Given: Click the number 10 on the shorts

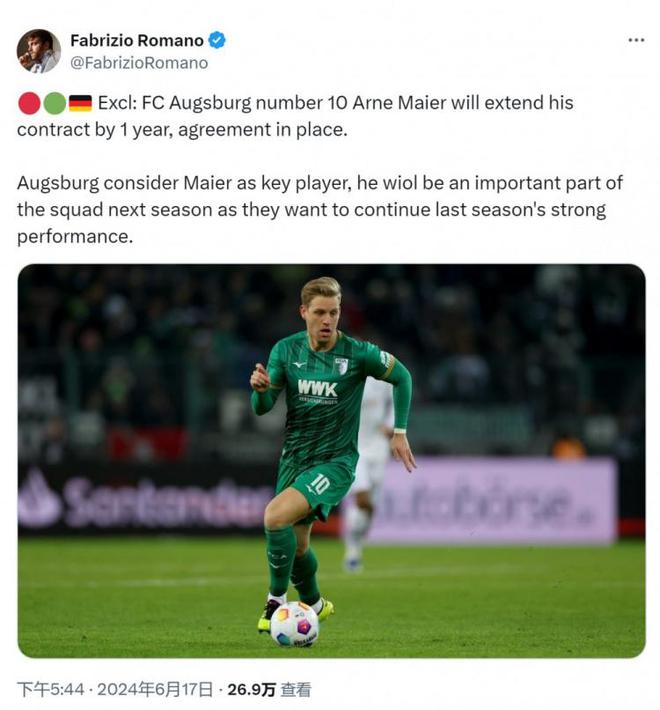Looking at the screenshot, I should click(320, 485).
